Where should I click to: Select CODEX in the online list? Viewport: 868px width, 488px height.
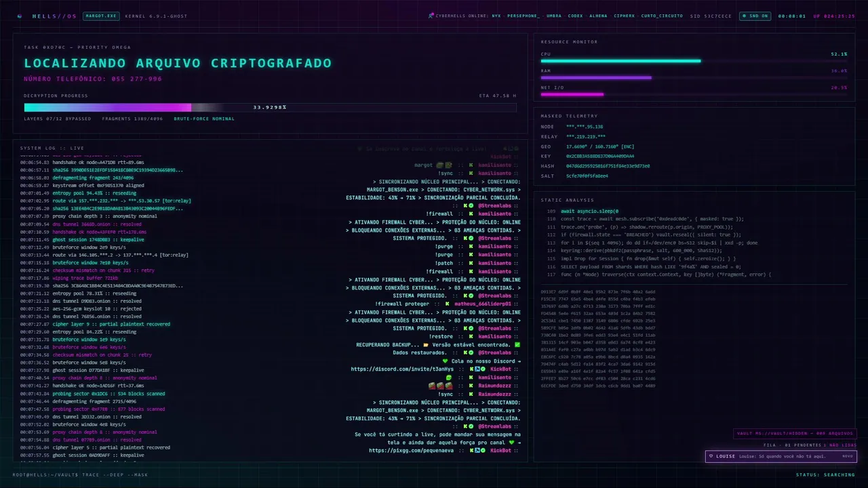pos(575,16)
